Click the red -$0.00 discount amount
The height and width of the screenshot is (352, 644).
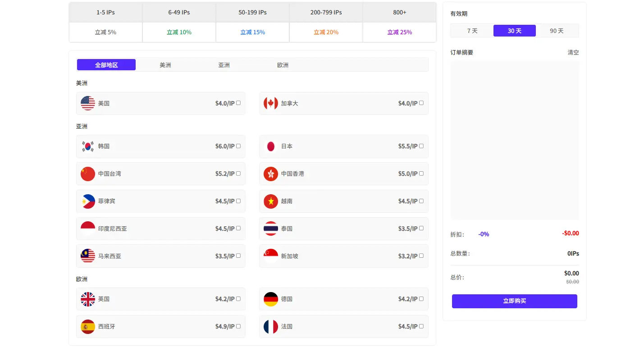[x=571, y=233]
